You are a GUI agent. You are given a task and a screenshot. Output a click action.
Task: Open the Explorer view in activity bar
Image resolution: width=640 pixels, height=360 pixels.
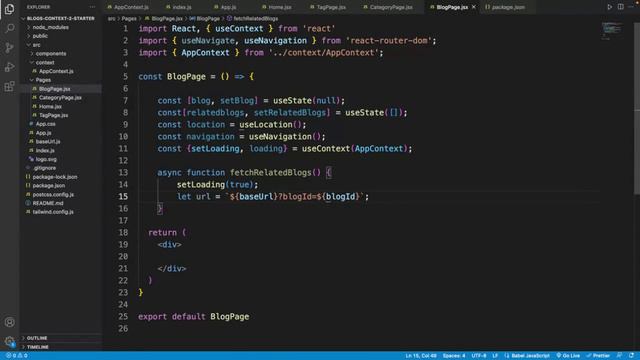9,9
